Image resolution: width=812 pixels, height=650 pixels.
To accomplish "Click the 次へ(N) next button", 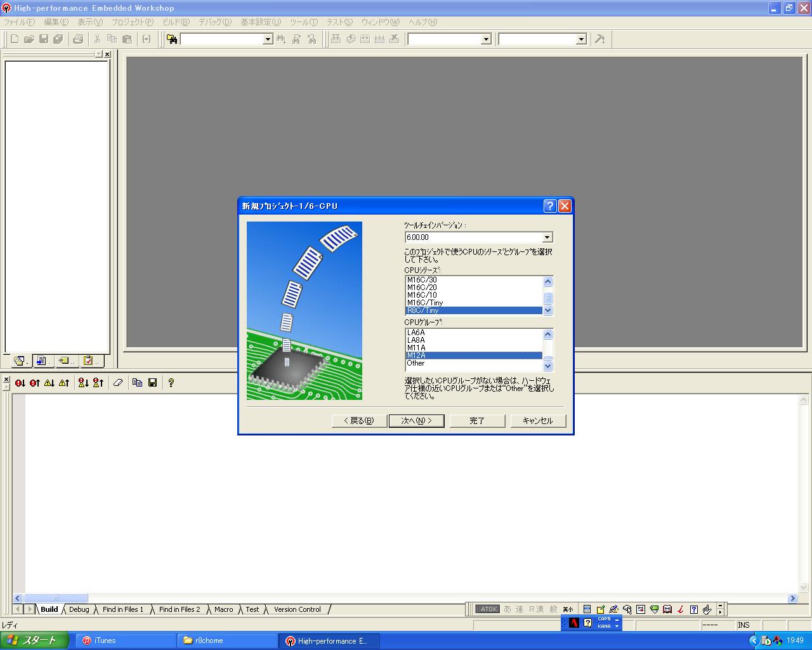I will pyautogui.click(x=416, y=421).
